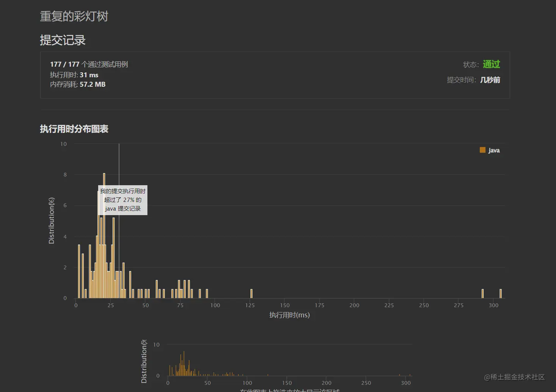
Task: Click y-axis label 6 on the main chart
Action: [65, 205]
